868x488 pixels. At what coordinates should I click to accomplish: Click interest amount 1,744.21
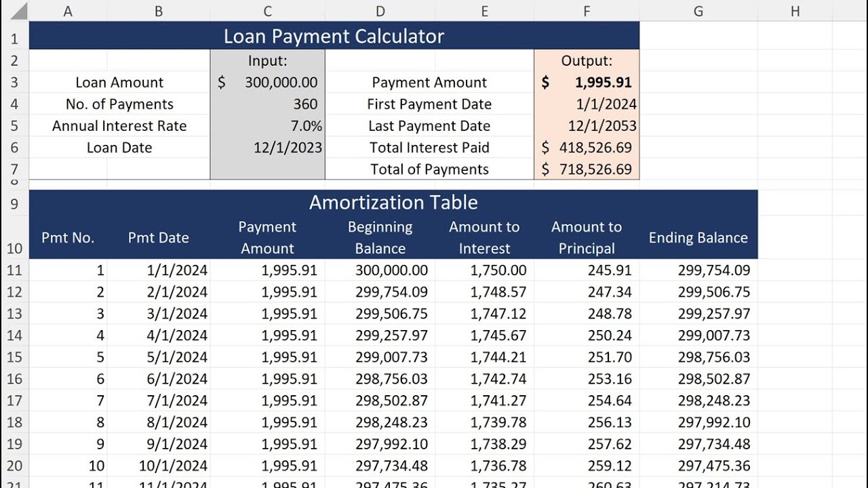484,357
